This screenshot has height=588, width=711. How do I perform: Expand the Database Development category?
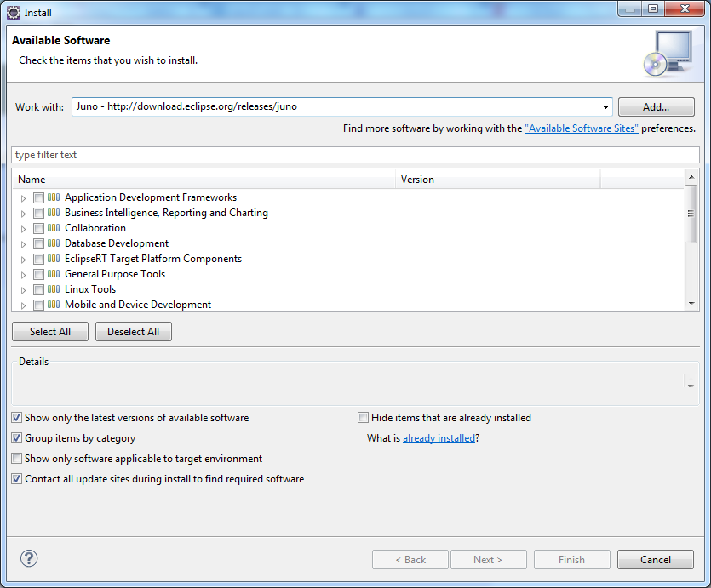click(x=23, y=244)
